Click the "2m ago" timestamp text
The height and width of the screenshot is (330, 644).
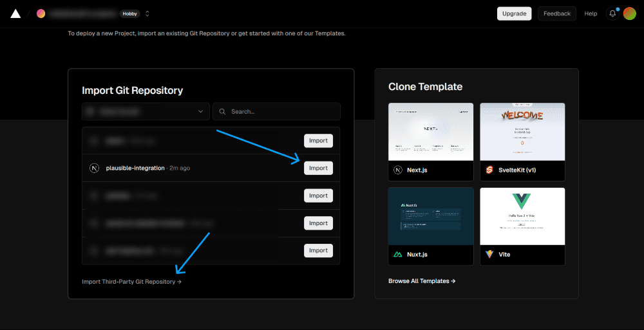tap(180, 168)
